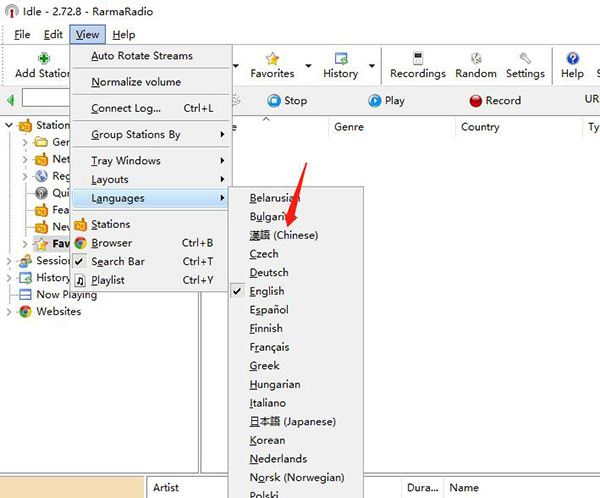Image resolution: width=600 pixels, height=498 pixels.
Task: Click the RarmaRadio title bar app icon
Action: [11, 11]
